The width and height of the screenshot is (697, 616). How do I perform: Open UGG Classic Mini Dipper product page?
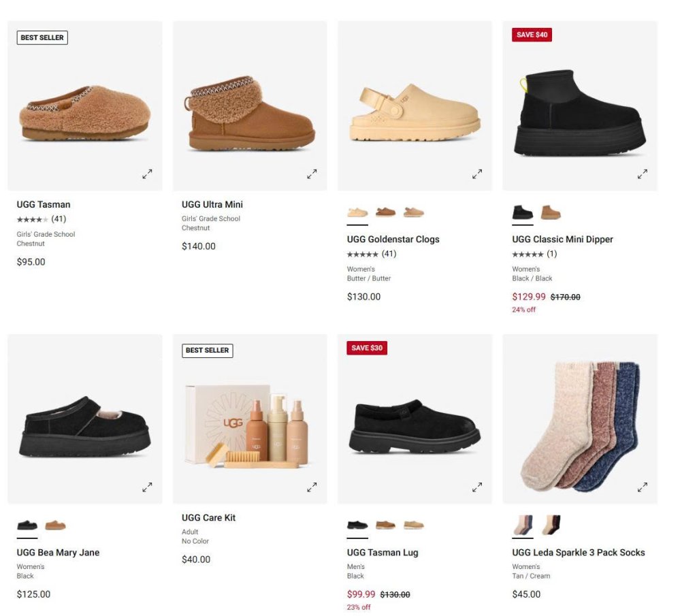click(562, 239)
